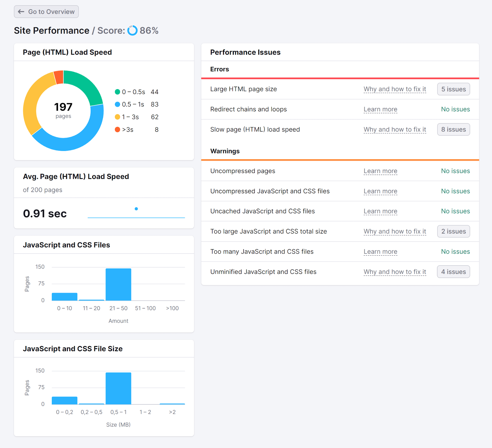Open Learn more for Uncached JavaScript and CSS files

click(x=380, y=211)
